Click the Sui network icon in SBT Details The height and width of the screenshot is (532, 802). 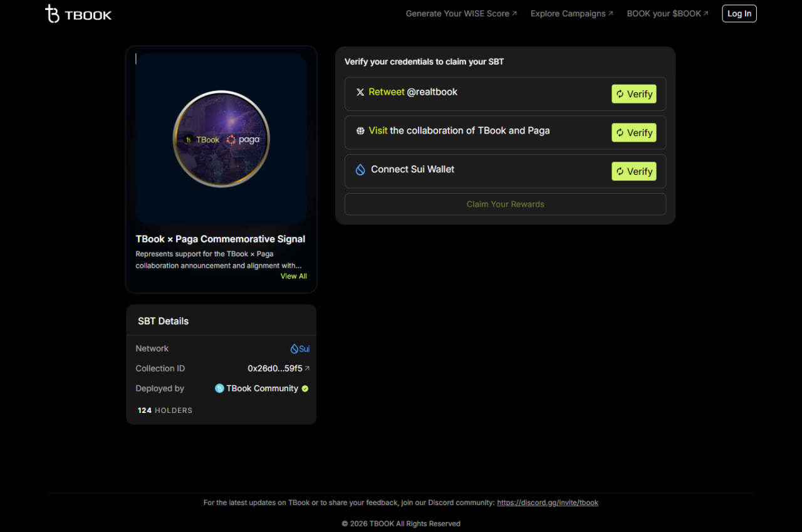click(294, 348)
